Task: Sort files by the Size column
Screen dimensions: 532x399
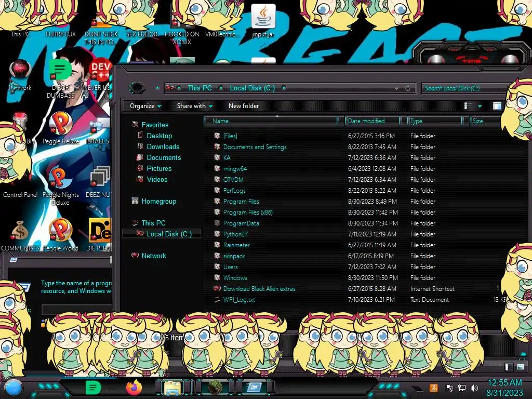Action: (486, 121)
